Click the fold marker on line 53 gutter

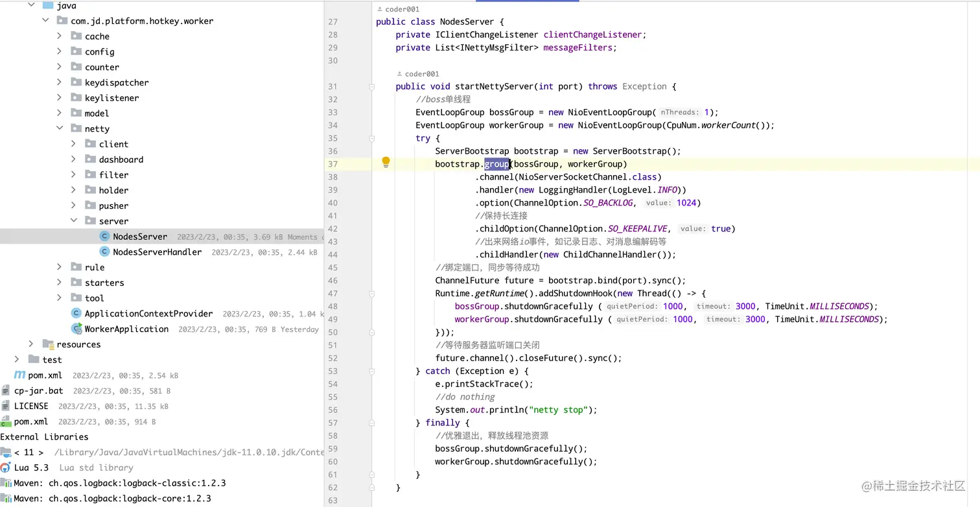click(x=371, y=371)
